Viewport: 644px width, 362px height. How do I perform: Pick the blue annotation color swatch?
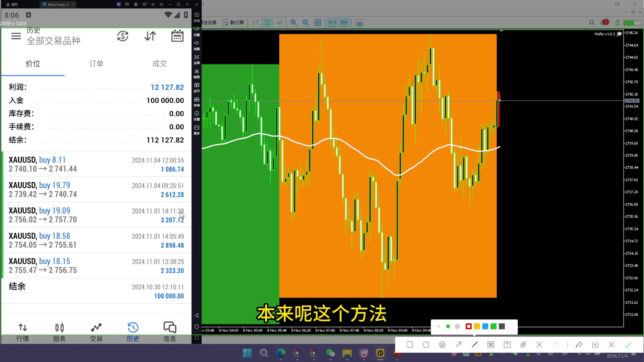(485, 326)
